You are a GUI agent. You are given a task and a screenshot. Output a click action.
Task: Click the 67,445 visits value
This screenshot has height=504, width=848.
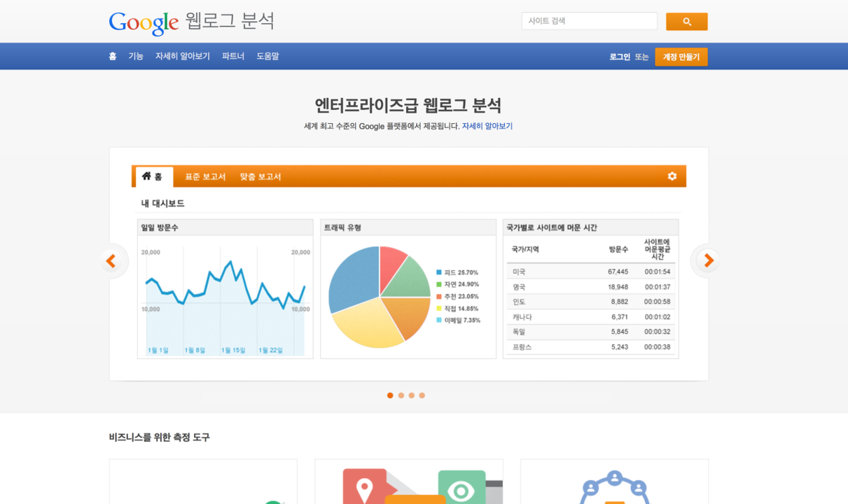pos(618,272)
